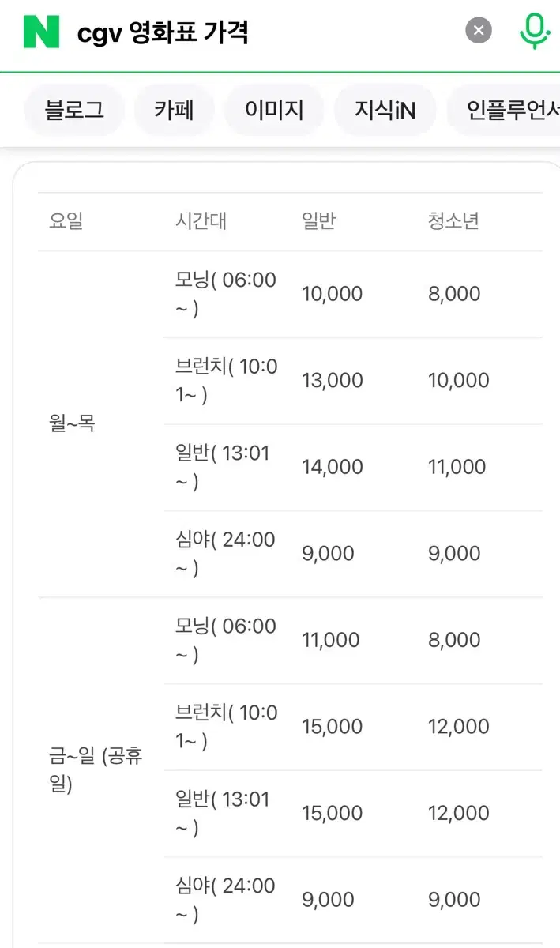Tap the 일반 column header
Image resolution: width=560 pixels, height=948 pixels.
(x=318, y=221)
